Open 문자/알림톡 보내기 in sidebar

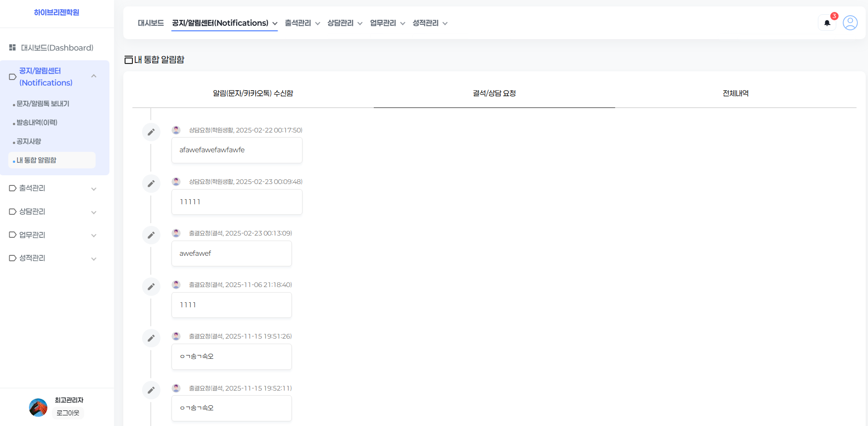coord(43,104)
